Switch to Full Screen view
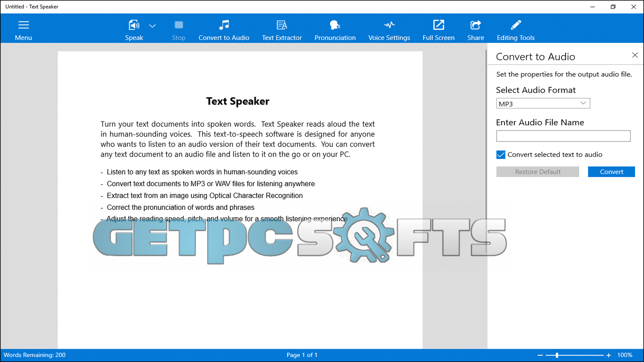 click(438, 30)
